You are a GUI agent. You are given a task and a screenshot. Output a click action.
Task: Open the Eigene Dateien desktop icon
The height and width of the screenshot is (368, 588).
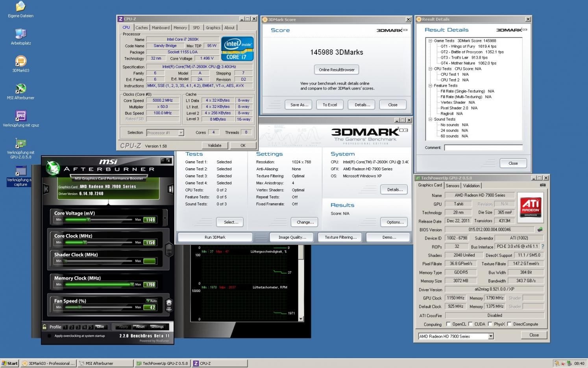point(20,6)
